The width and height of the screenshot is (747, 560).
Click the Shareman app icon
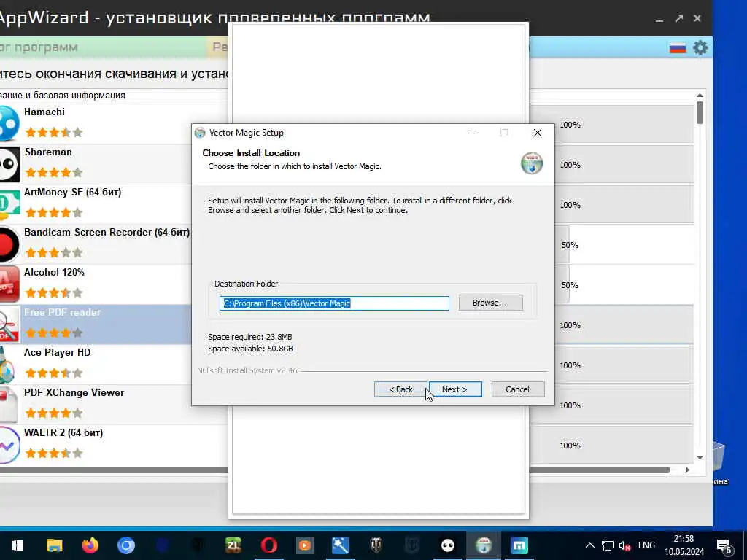[x=9, y=164]
